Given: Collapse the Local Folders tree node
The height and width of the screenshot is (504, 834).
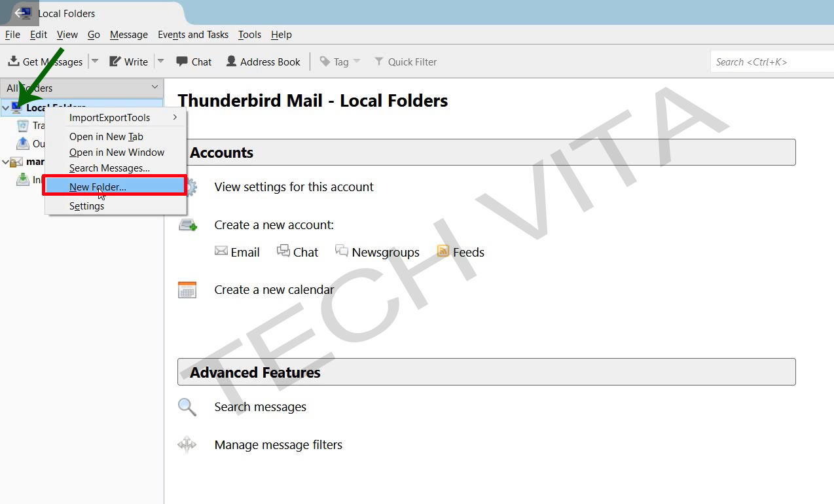Looking at the screenshot, I should (6, 108).
